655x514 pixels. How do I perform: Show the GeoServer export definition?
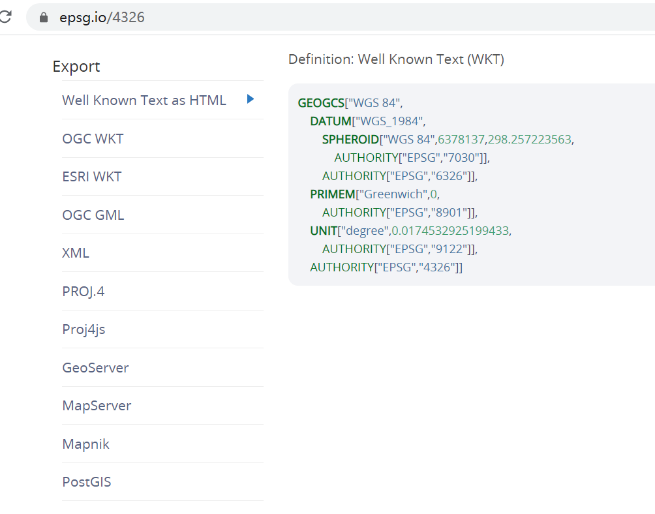(95, 367)
